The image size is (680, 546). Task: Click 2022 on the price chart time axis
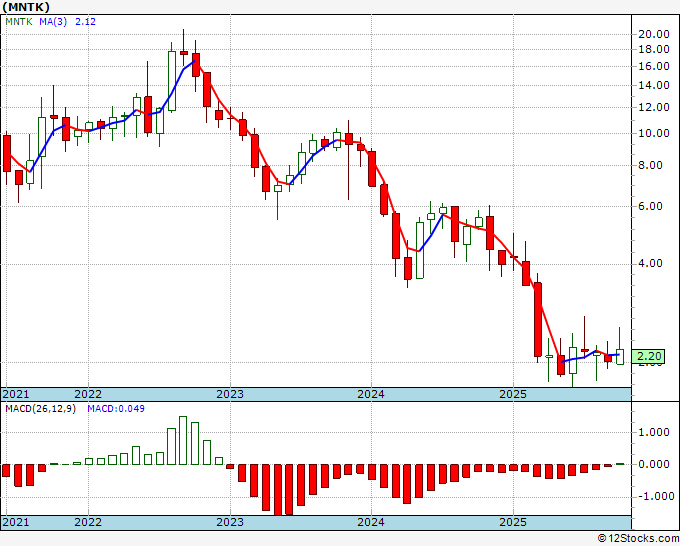pyautogui.click(x=88, y=394)
